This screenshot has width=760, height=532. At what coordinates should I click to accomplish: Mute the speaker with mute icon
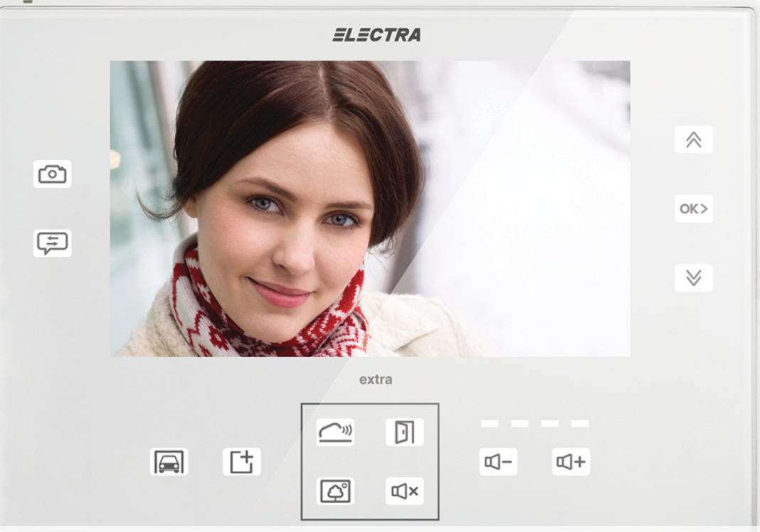point(404,491)
